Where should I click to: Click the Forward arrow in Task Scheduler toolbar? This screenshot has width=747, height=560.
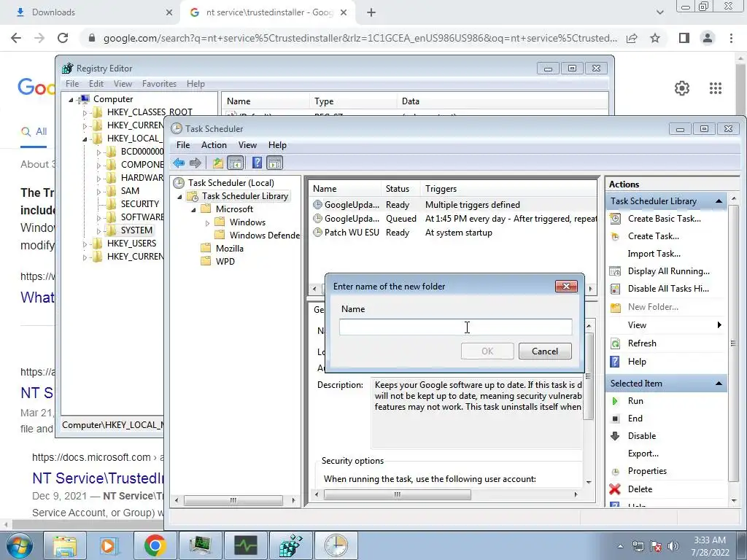(x=196, y=163)
